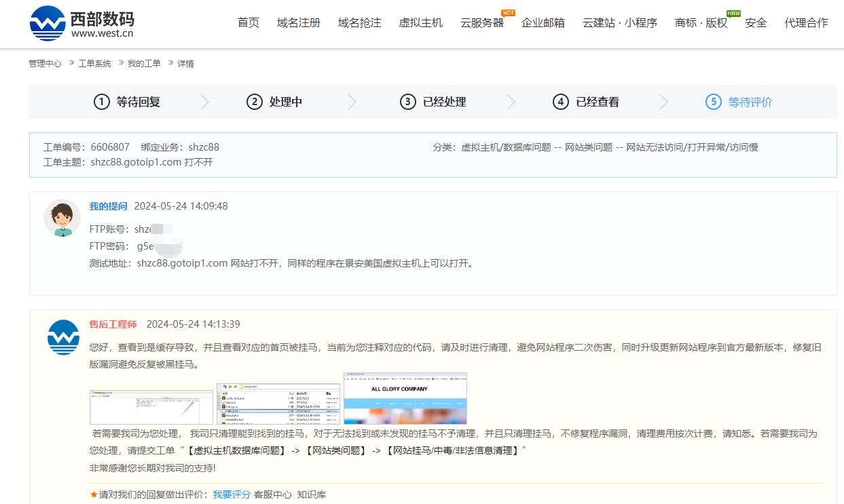Screen dimensions: 844x504
Task: Select step 1 等待回复
Action: click(127, 102)
